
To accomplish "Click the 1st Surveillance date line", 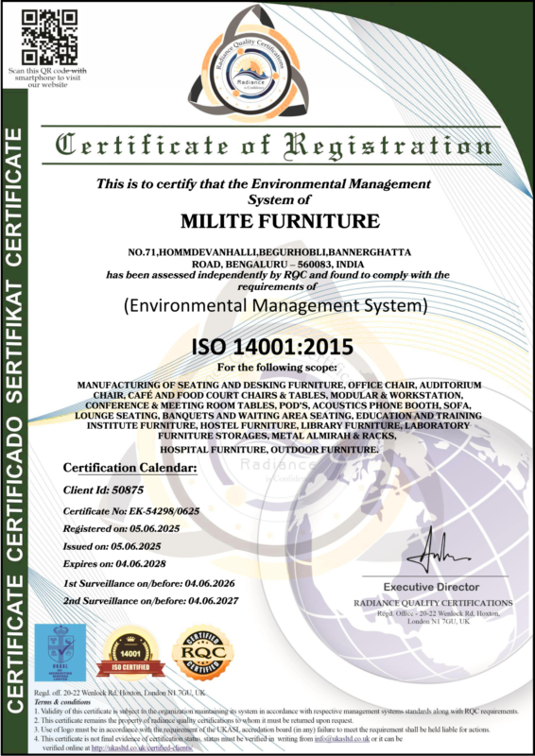I will pos(148,584).
